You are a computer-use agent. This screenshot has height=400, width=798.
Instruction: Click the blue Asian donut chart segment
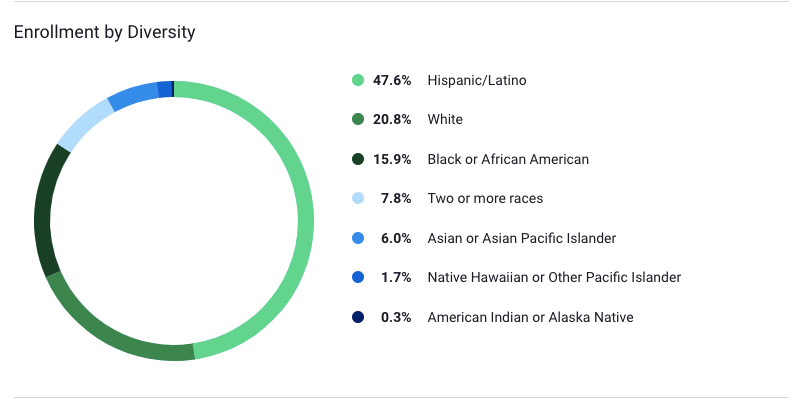coord(131,96)
